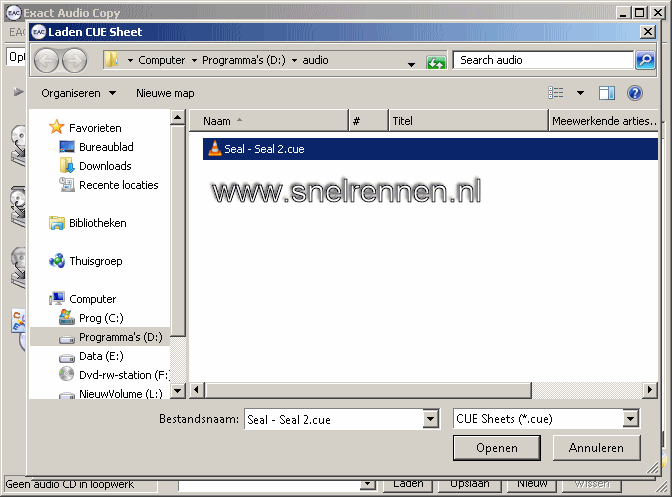672x497 pixels.
Task: Close the Laden CUE Sheet dialog
Action: coord(648,32)
